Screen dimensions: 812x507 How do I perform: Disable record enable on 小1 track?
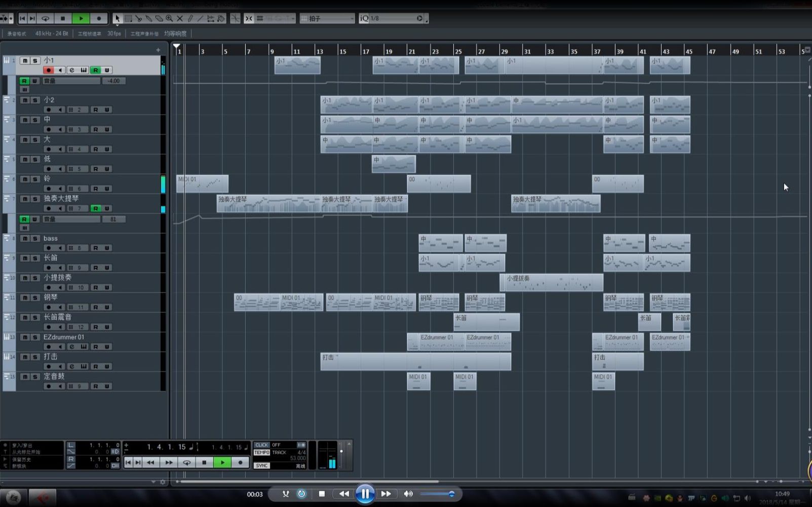click(x=49, y=70)
